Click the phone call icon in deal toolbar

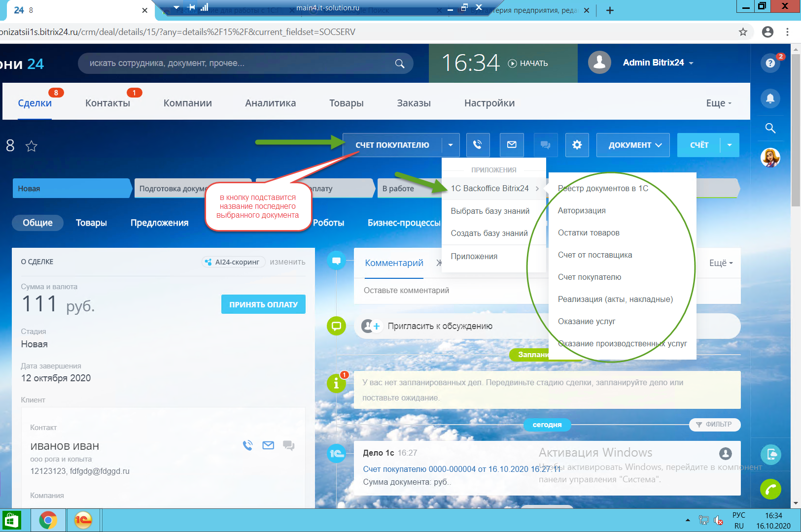pos(478,145)
